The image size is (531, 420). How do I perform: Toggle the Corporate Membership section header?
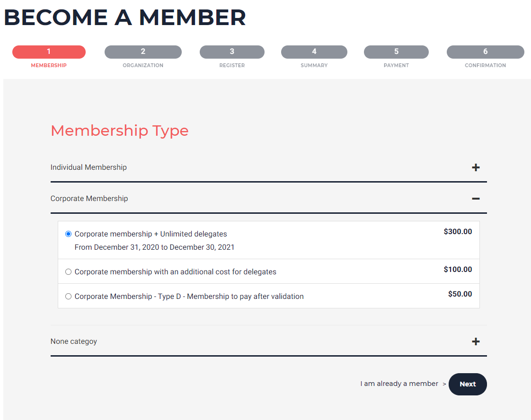89,199
